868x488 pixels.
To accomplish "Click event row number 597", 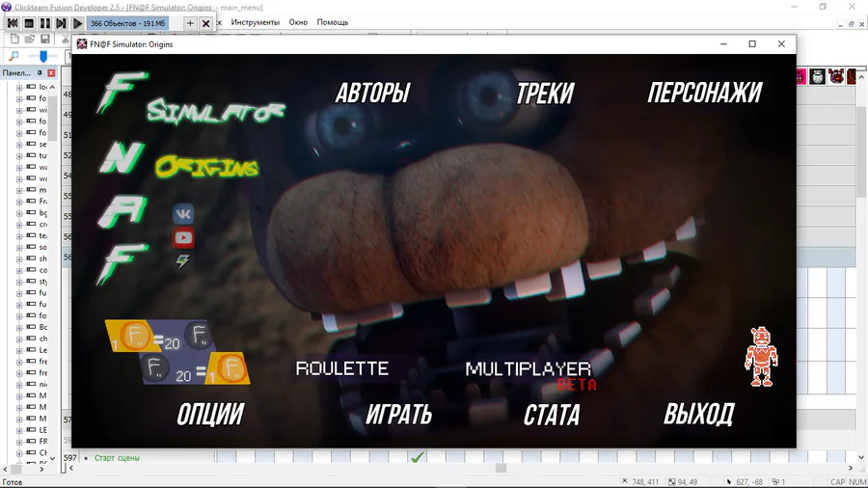I will click(x=69, y=458).
